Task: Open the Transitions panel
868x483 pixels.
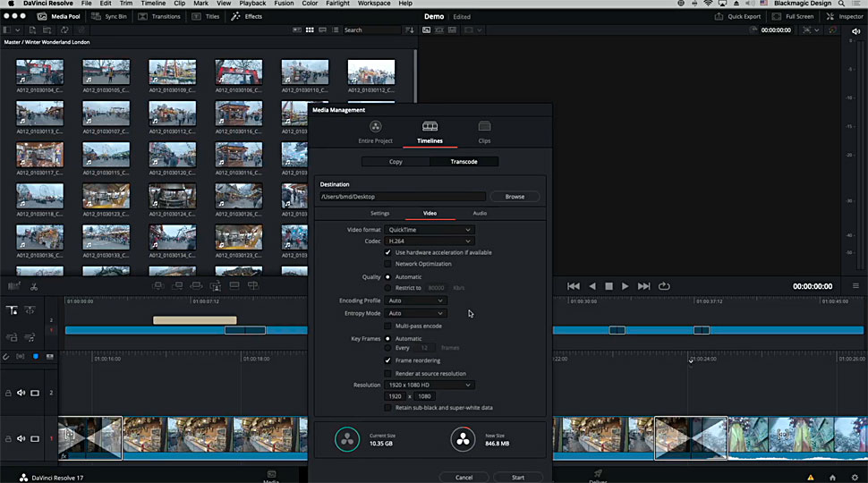Action: click(159, 16)
